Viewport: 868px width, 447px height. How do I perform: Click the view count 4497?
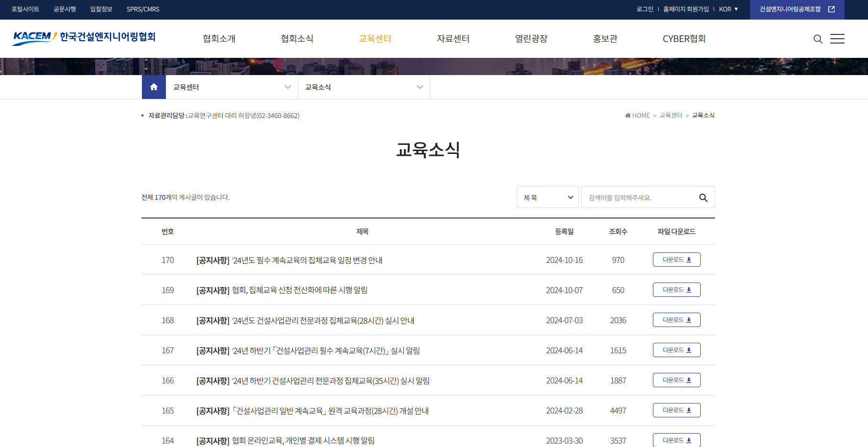pyautogui.click(x=618, y=411)
